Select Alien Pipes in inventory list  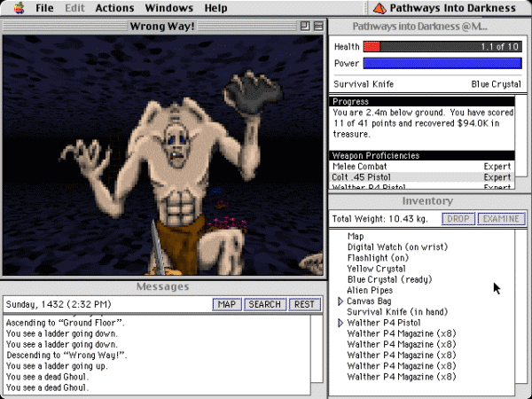point(371,291)
